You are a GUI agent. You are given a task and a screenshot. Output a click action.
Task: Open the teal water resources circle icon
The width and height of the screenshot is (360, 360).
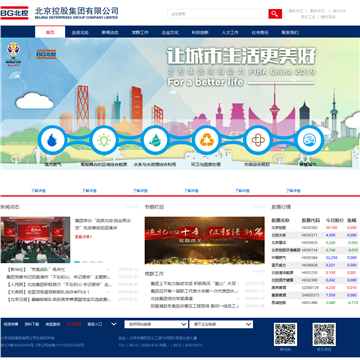coord(155,140)
